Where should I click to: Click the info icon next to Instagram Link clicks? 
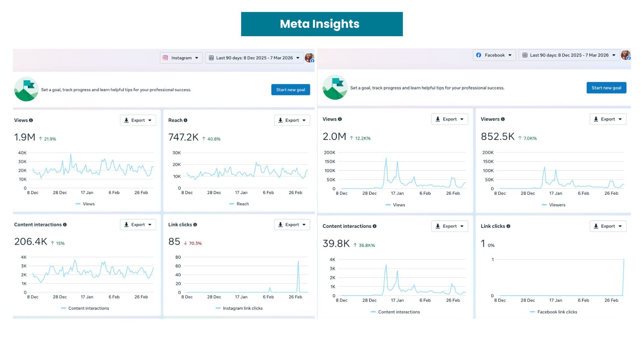(x=195, y=225)
